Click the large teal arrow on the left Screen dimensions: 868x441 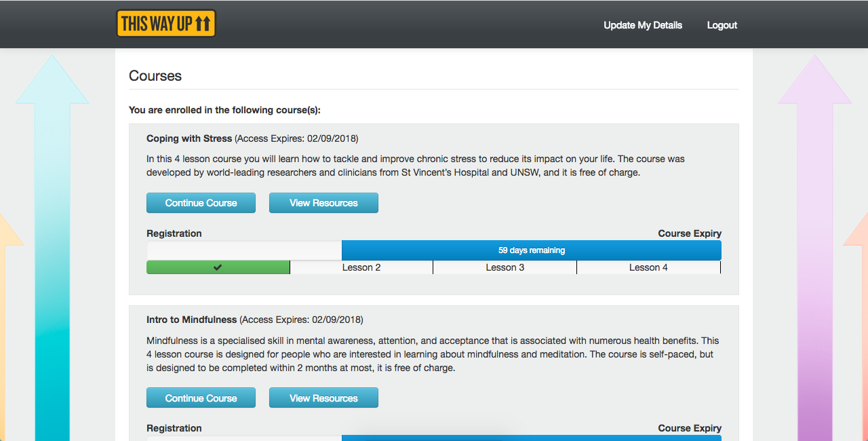pyautogui.click(x=52, y=271)
